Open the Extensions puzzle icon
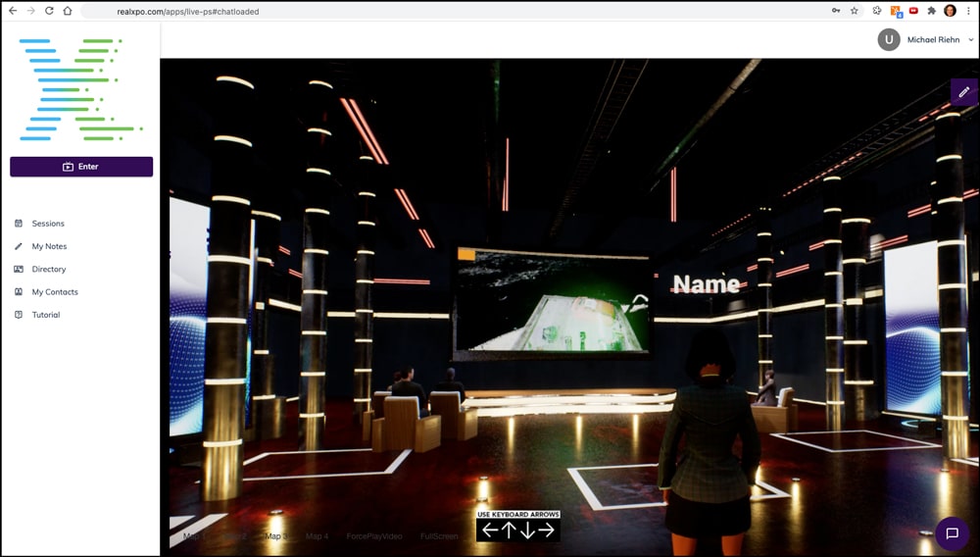The width and height of the screenshot is (980, 557). [x=931, y=11]
